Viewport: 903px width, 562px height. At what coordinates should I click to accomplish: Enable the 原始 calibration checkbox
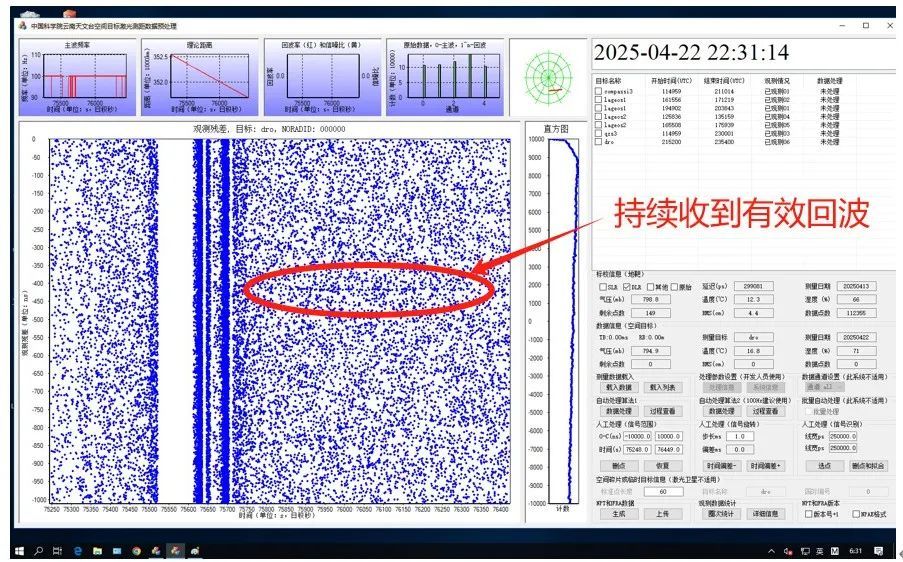(675, 287)
